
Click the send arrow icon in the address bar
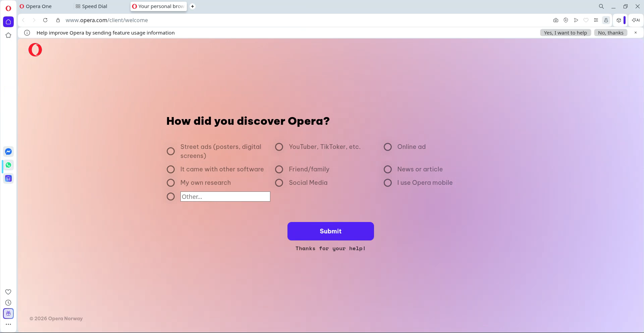tap(576, 20)
